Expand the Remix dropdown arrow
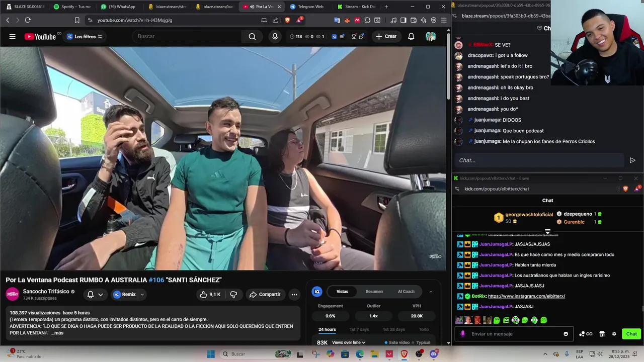This screenshot has height=362, width=644. (x=142, y=295)
